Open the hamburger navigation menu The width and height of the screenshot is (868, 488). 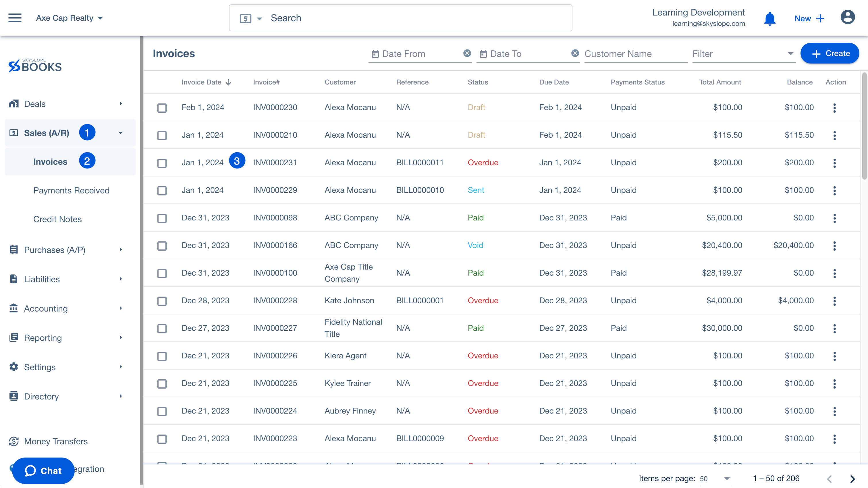click(x=15, y=18)
